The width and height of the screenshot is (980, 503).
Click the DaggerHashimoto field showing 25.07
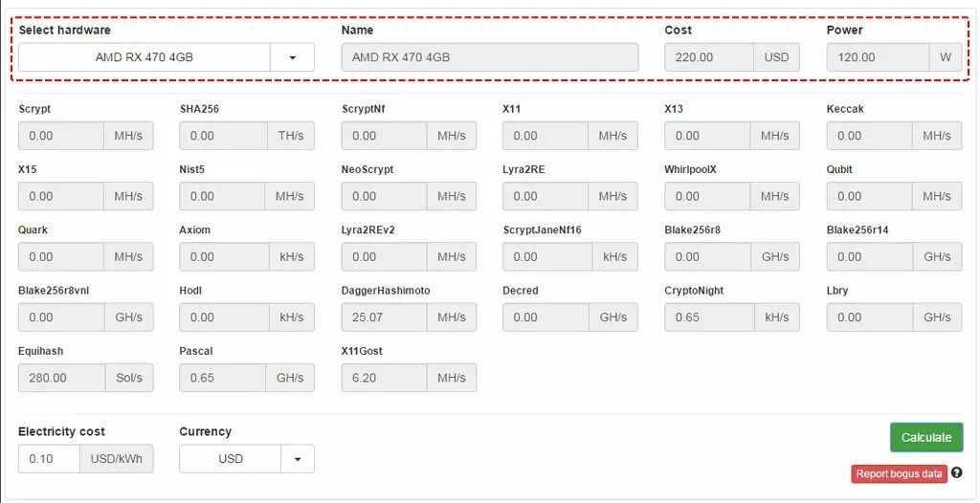(x=385, y=317)
